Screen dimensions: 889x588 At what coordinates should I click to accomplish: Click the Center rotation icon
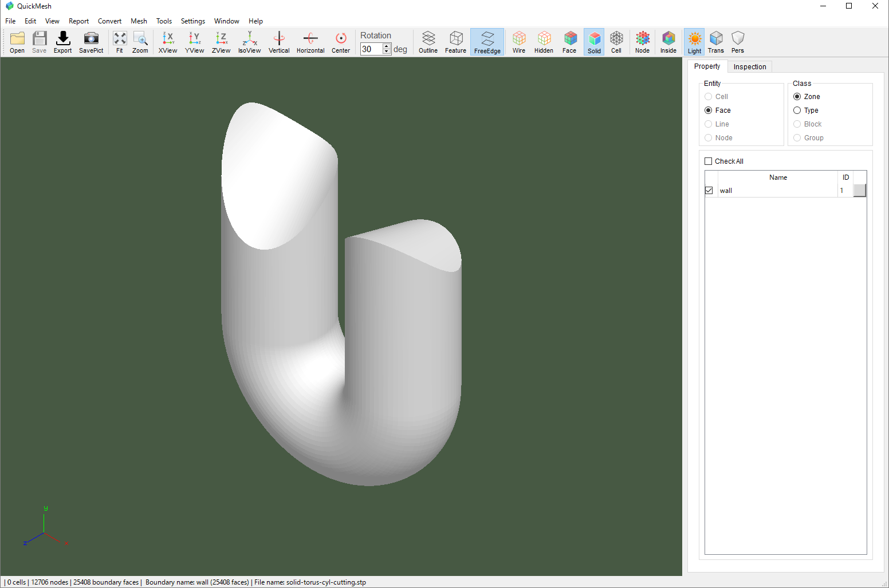pos(341,42)
